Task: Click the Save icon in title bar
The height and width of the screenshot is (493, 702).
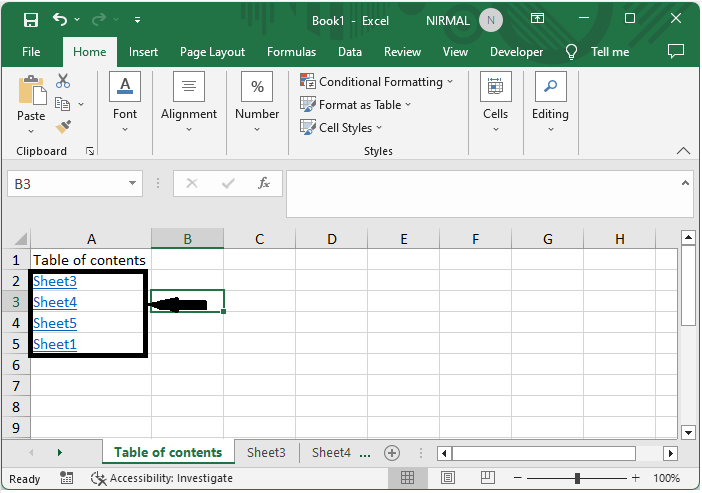Action: pyautogui.click(x=30, y=19)
